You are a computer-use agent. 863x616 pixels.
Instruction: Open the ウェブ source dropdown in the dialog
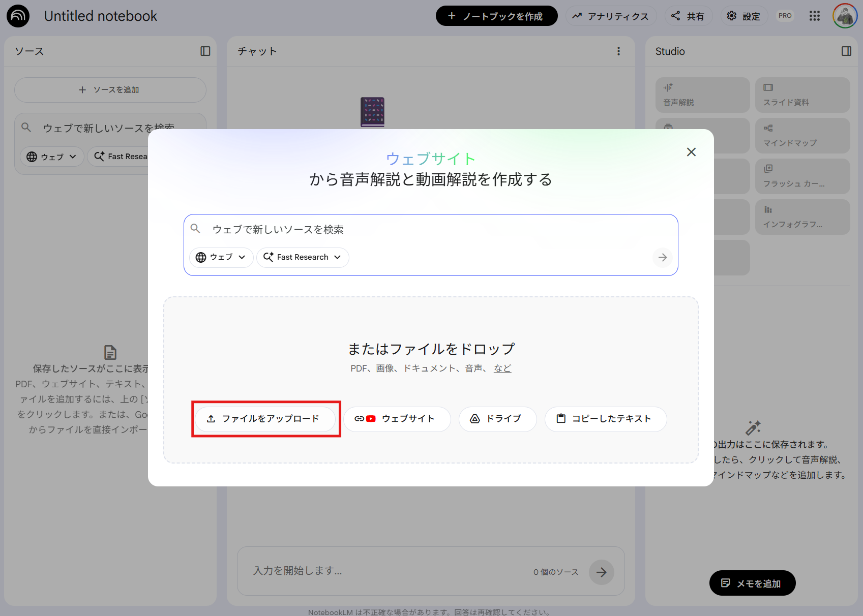click(x=221, y=257)
